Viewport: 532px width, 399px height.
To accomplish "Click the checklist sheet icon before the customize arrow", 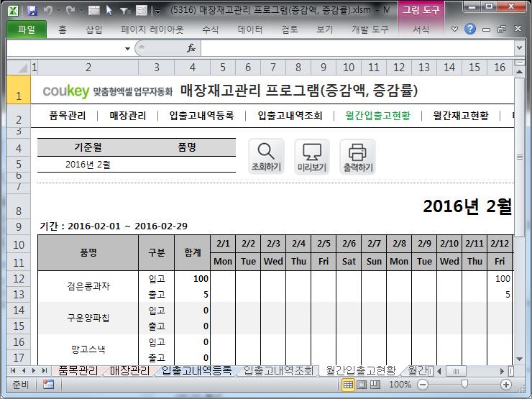I will tap(141, 11).
